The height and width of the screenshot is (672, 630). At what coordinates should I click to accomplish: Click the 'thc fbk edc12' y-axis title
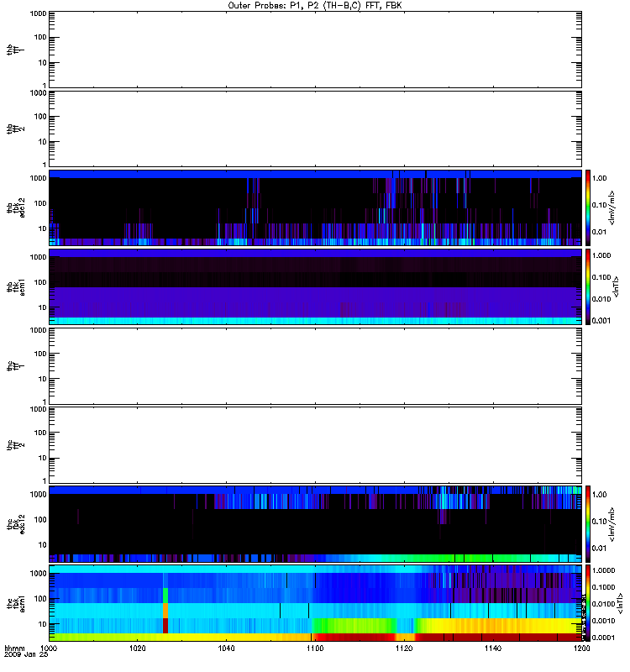point(15,523)
